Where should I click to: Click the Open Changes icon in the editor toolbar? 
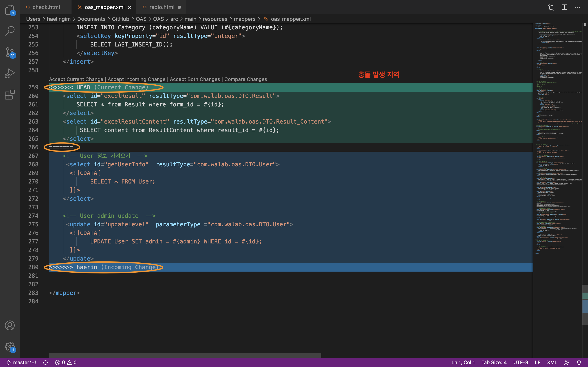[x=551, y=7]
